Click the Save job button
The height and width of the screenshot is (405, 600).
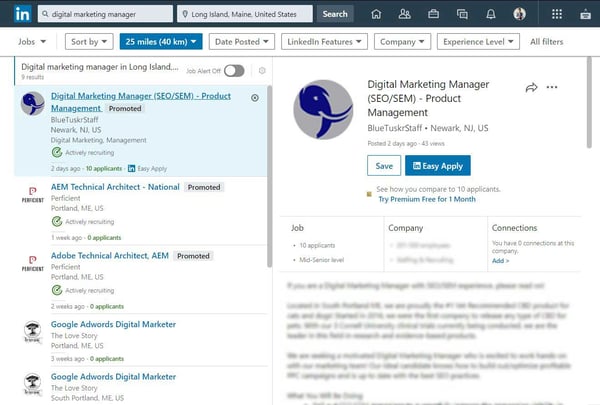click(384, 165)
